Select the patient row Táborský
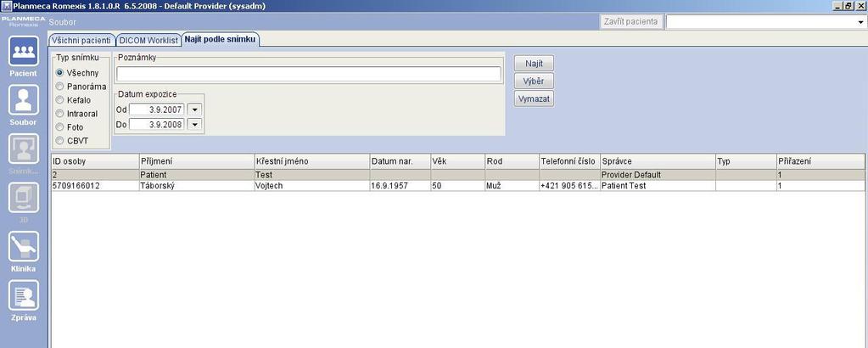This screenshot has width=868, height=348. pos(458,186)
